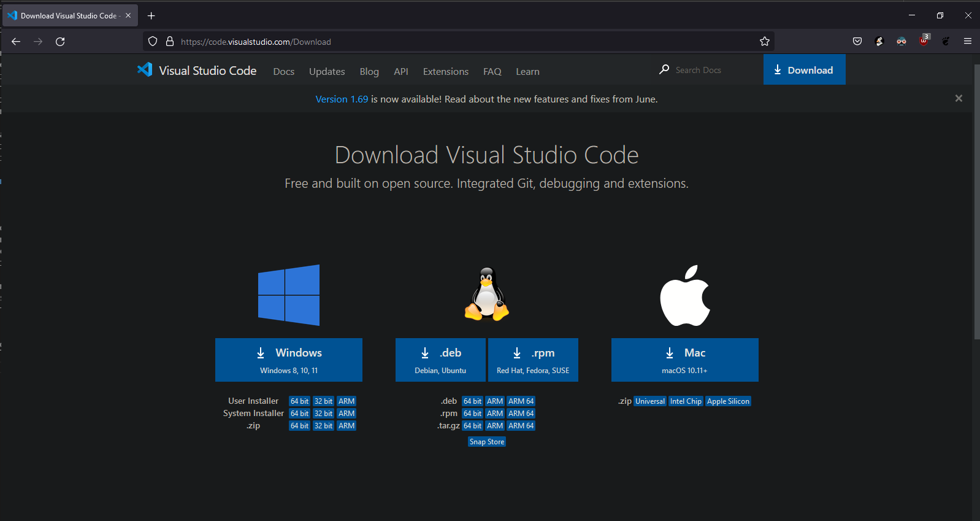Dismiss the Version 1.69 notification banner
Viewport: 980px width, 521px height.
click(959, 98)
